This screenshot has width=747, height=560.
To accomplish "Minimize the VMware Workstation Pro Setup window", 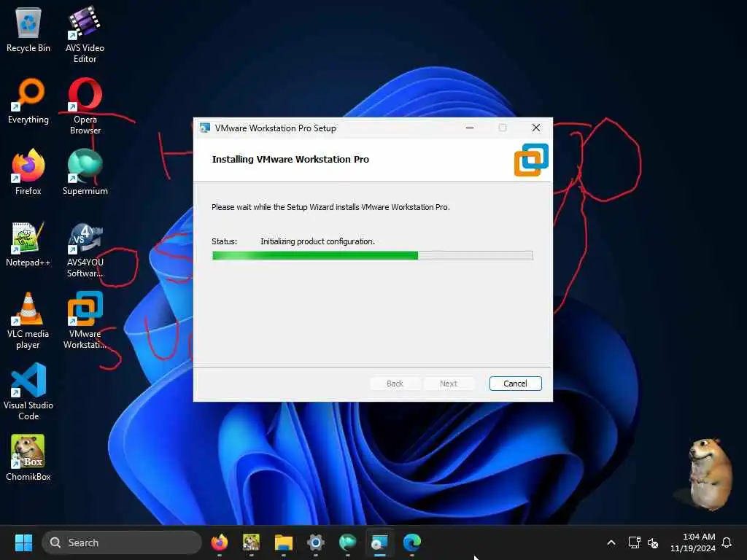I will point(470,128).
